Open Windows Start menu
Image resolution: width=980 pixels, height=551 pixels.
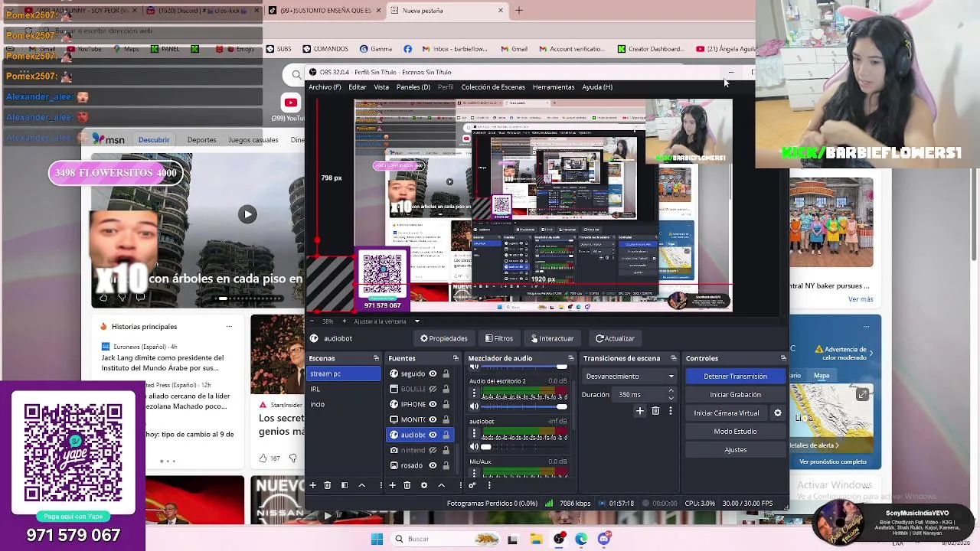(x=377, y=539)
